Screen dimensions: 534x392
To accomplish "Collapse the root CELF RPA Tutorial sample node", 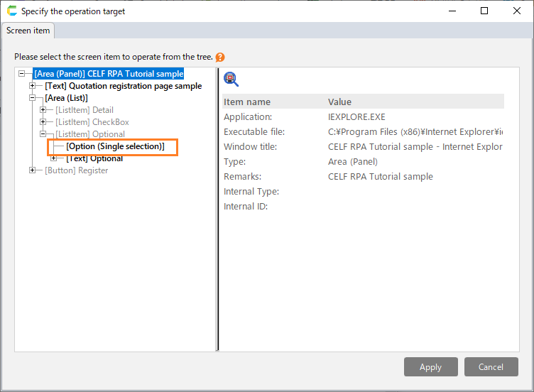I will (22, 74).
